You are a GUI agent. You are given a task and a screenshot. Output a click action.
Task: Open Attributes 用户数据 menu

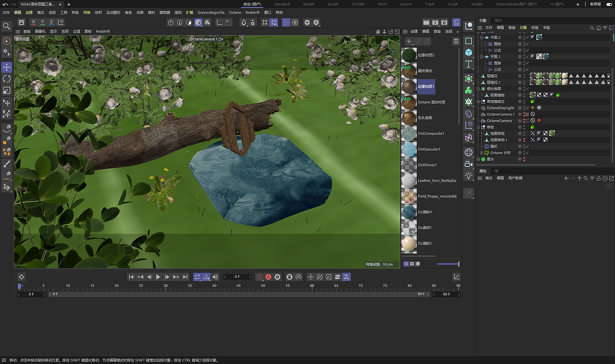[515, 178]
